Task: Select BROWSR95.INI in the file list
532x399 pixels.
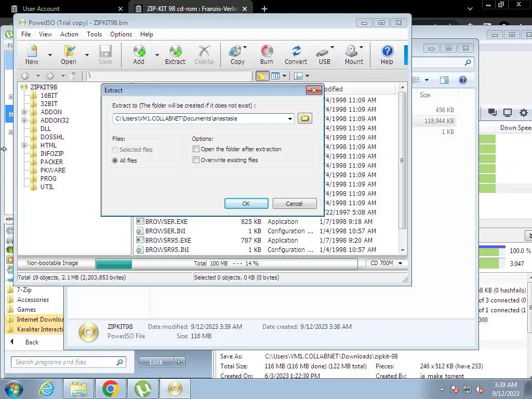Action: click(167, 250)
